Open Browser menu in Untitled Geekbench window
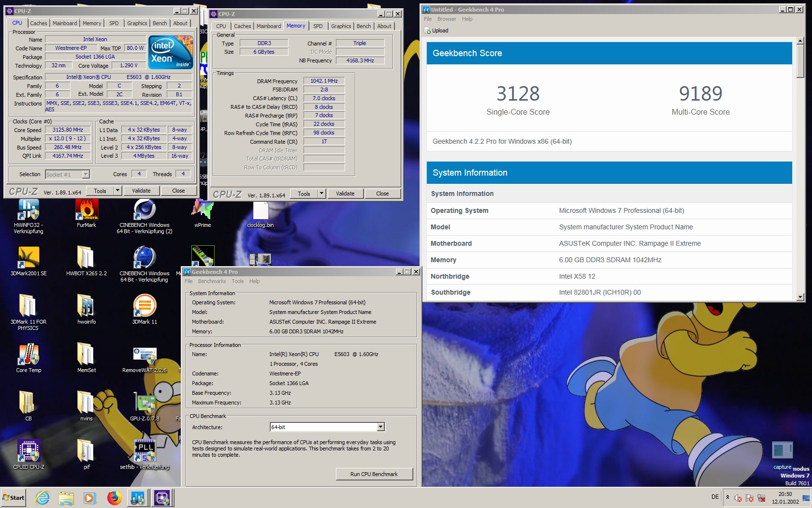This screenshot has height=508, width=812. pos(447,19)
